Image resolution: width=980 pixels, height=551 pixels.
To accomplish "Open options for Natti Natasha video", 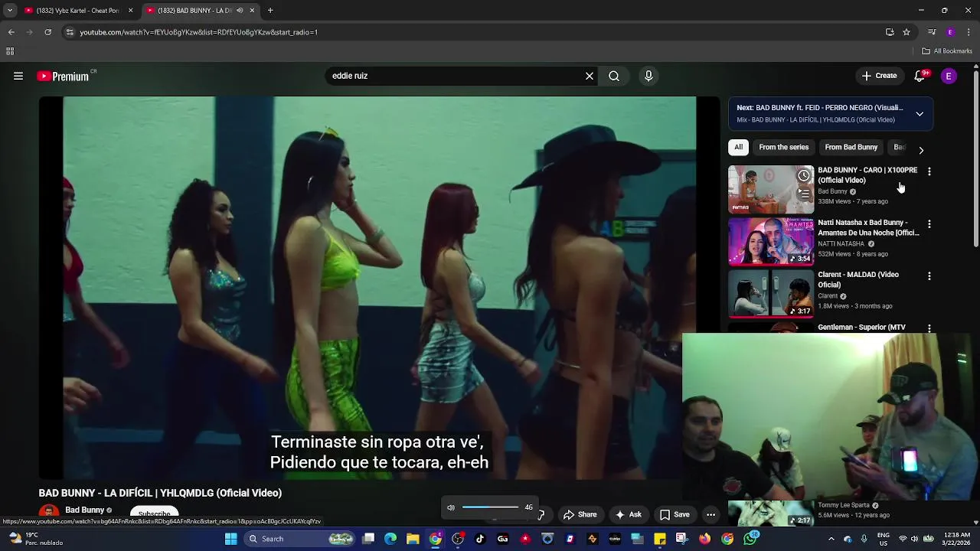I will click(929, 224).
